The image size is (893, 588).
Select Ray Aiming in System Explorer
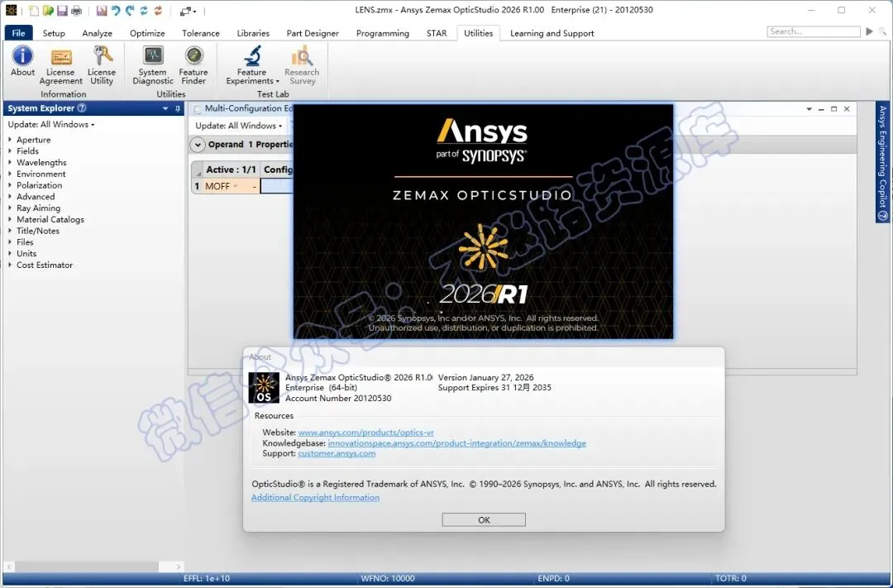tap(38, 208)
